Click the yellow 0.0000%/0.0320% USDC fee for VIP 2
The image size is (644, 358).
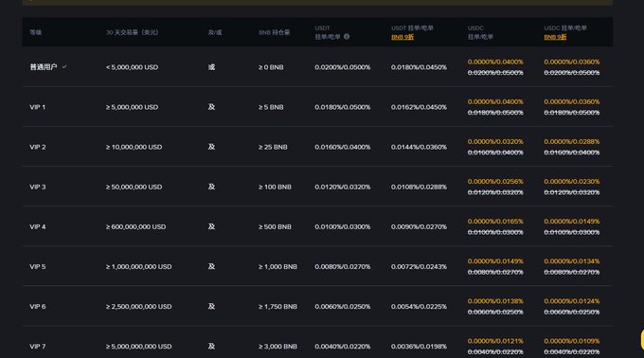click(495, 142)
